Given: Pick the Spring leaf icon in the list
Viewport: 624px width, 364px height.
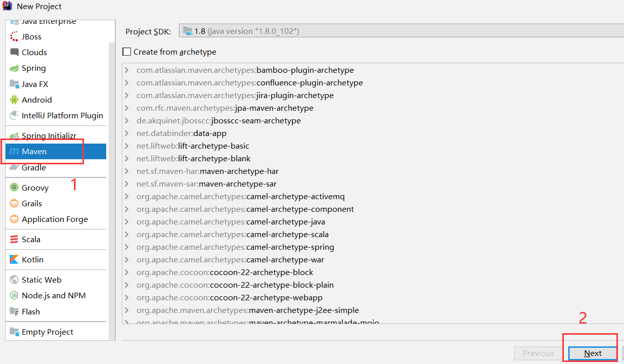Looking at the screenshot, I should pyautogui.click(x=14, y=68).
